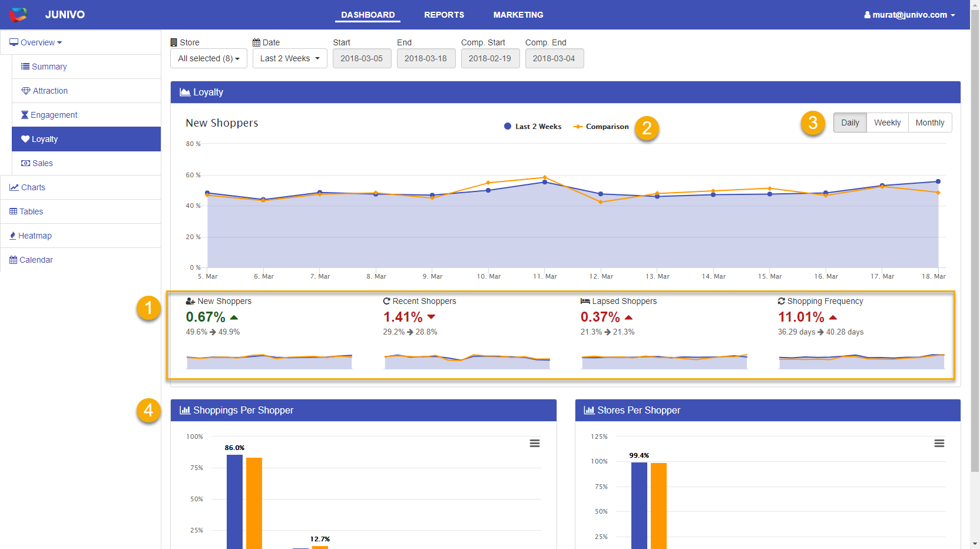980x549 pixels.
Task: Open the Store 'All selected (8)' dropdown
Action: click(x=208, y=58)
